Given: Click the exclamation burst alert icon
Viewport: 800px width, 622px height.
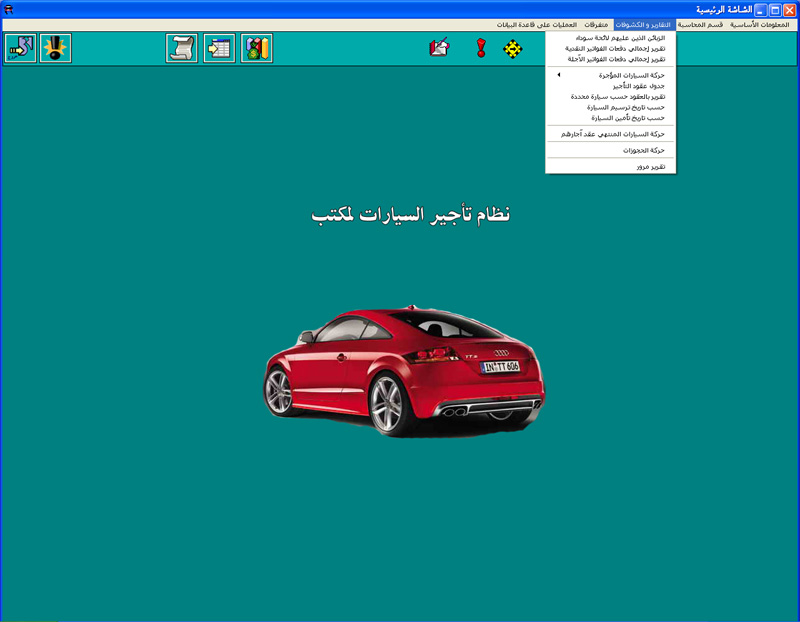Looking at the screenshot, I should click(56, 48).
